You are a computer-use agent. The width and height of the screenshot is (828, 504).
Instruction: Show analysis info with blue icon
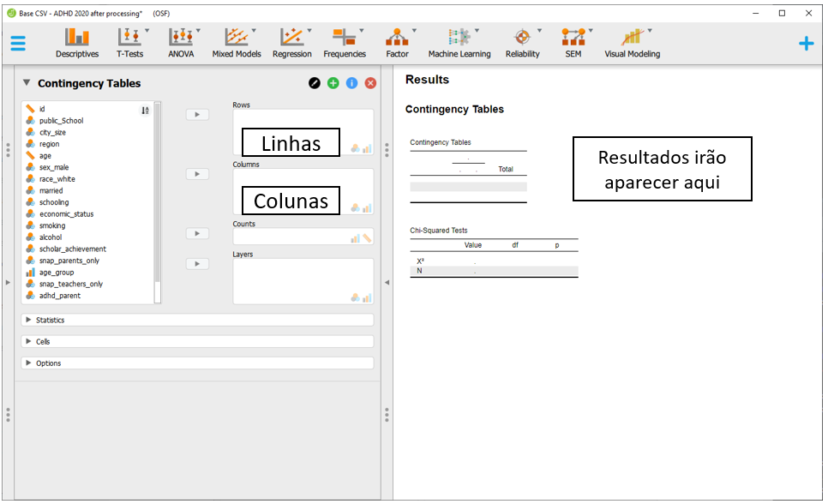tap(351, 83)
